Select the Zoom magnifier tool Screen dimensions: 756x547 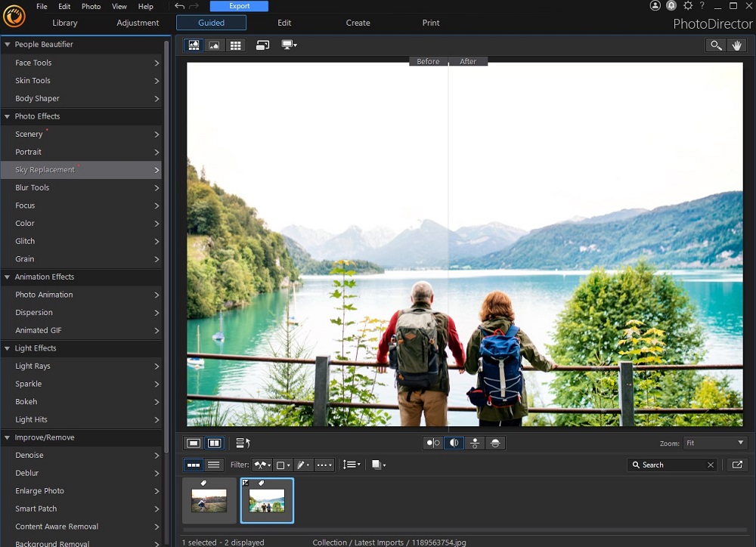click(x=715, y=45)
